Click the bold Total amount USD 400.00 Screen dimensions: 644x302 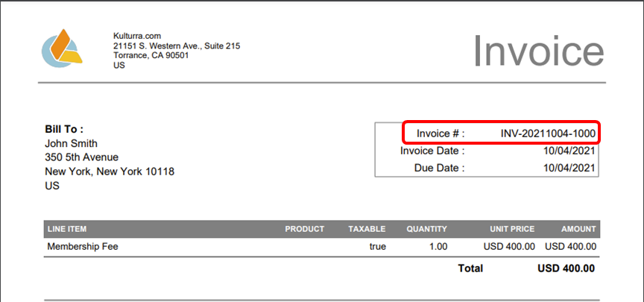point(566,268)
